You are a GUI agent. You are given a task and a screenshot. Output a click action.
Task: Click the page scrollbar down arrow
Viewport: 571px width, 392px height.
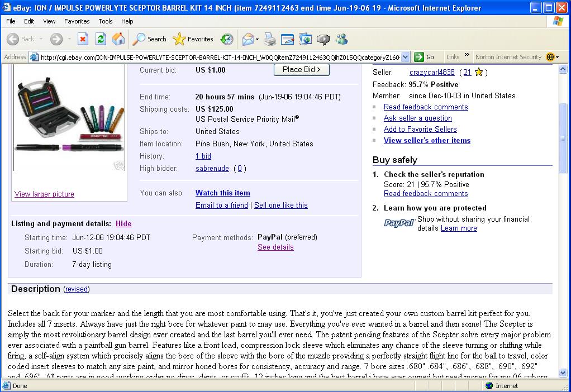(x=563, y=372)
